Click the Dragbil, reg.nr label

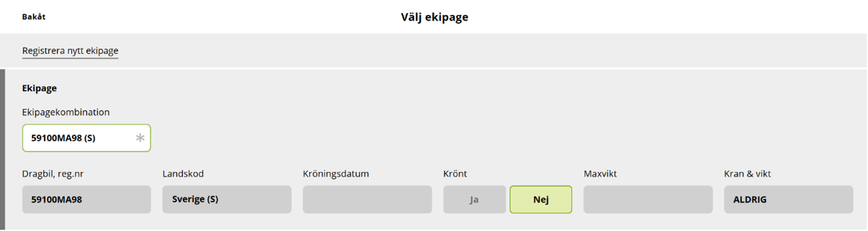[53, 174]
